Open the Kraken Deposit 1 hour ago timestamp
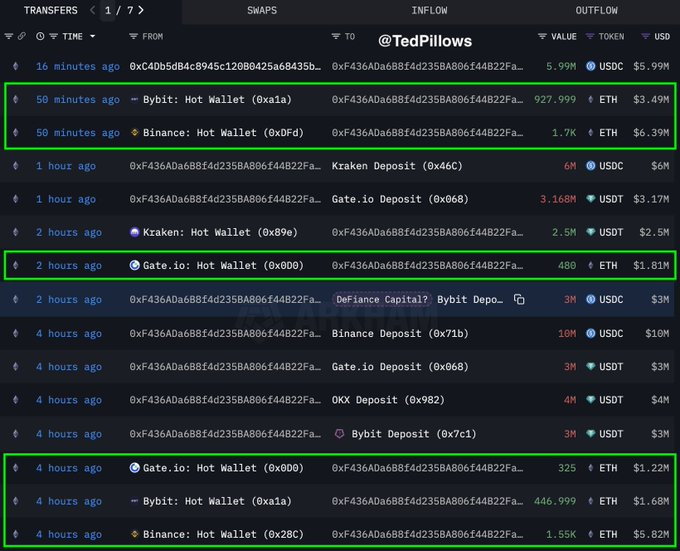Viewport: 680px width, 551px height. tap(66, 166)
